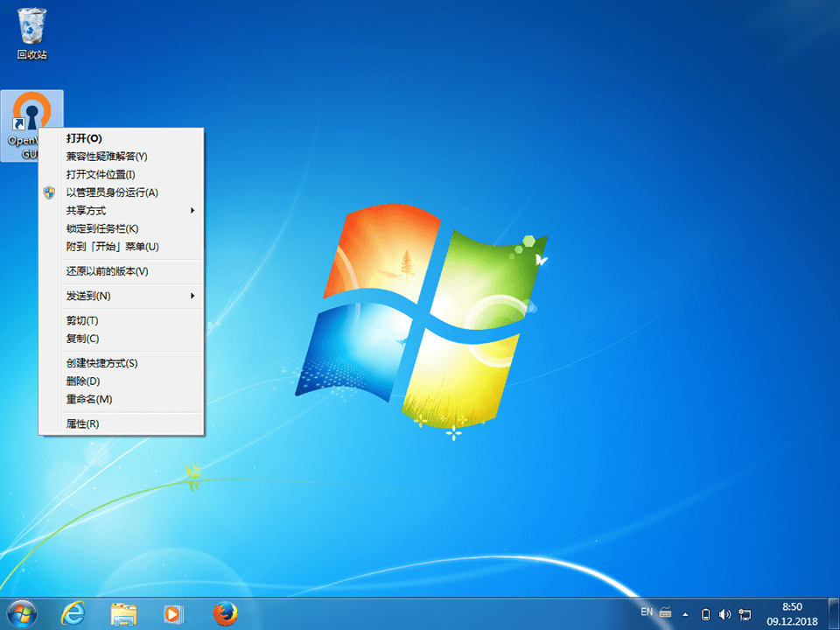This screenshot has width=840, height=630.
Task: Open Windows Explorer from taskbar
Action: point(123,614)
